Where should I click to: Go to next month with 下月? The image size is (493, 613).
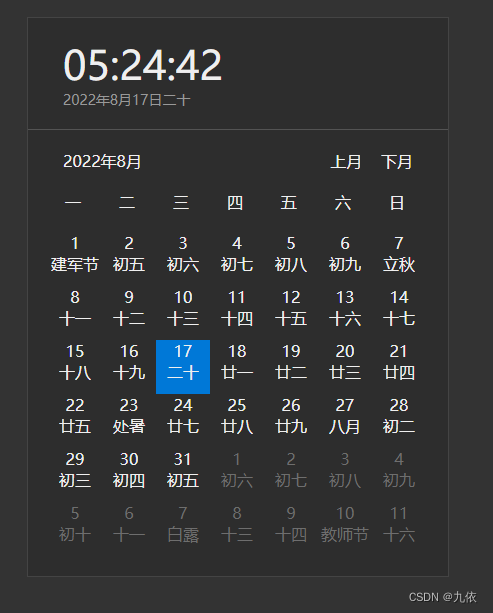396,162
